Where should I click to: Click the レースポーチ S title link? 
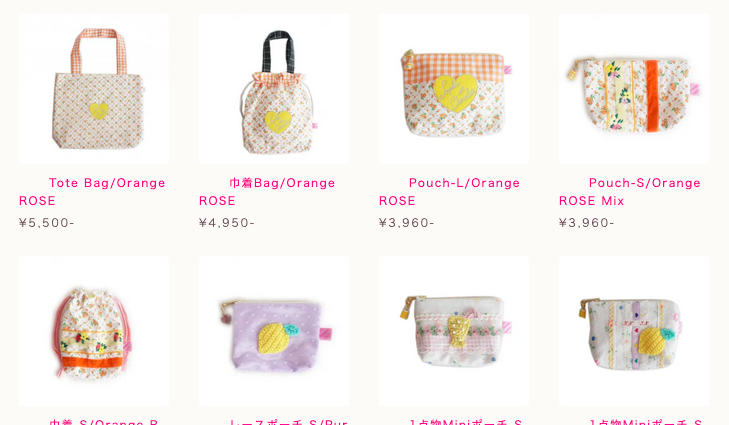click(288, 422)
